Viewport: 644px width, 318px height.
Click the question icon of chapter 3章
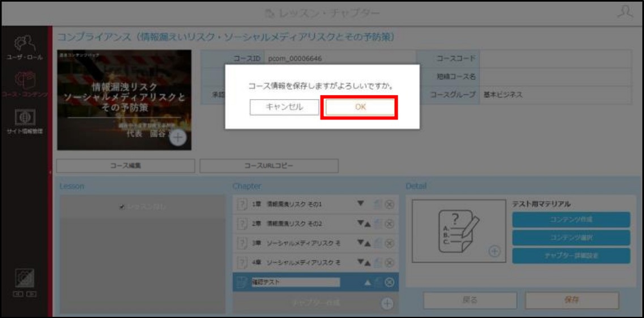click(x=242, y=243)
